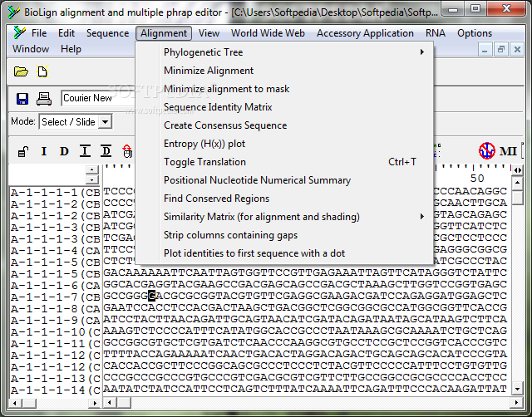Open the Edit menu

coord(66,33)
